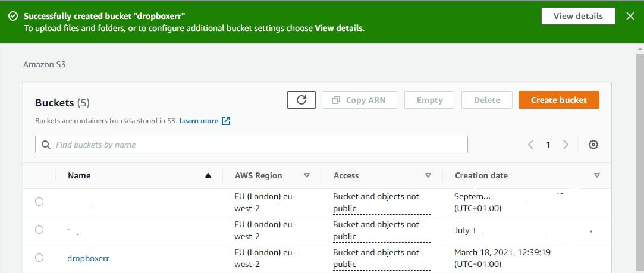644x273 pixels.
Task: Click the external link icon beside Learn more
Action: pyautogui.click(x=226, y=121)
